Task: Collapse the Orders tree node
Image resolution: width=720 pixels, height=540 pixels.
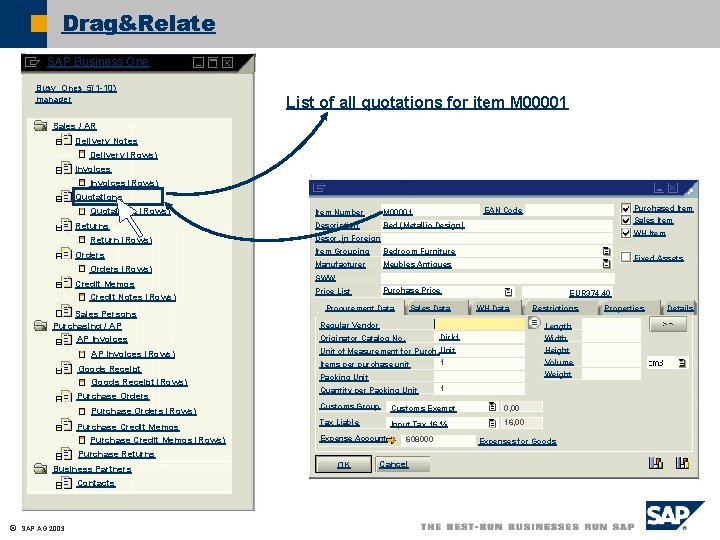Action: (x=58, y=256)
